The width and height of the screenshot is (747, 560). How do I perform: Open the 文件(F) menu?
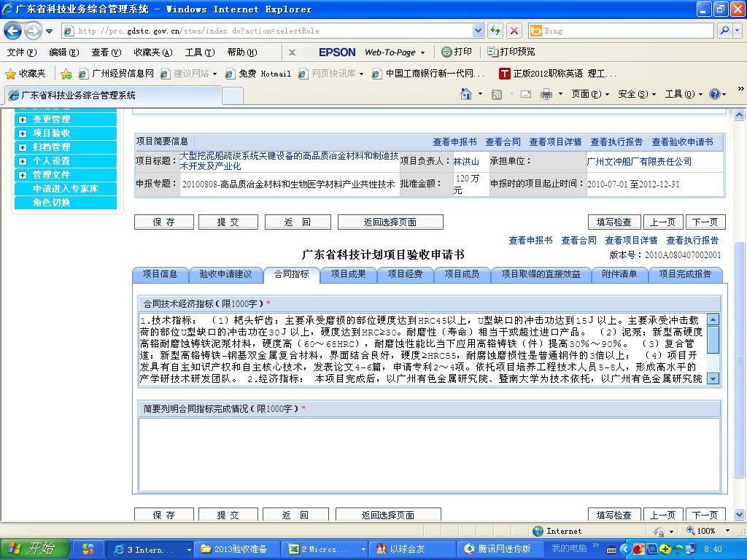point(21,52)
